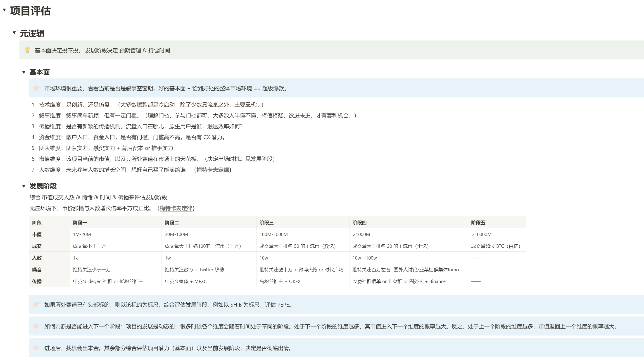Screen dimensions: 644x364
Task: Click cell >1000M in table
Action: [408, 234]
